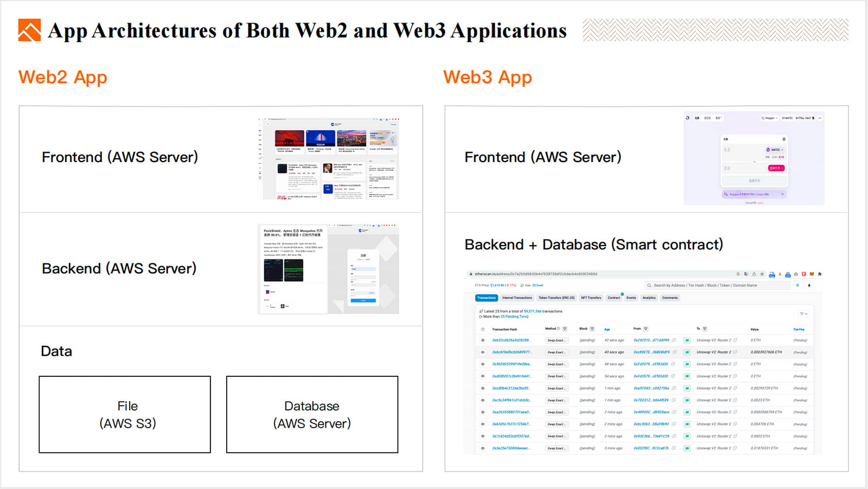Copy sender address 0xbc3063...08a59b93
868x489 pixels.
(x=674, y=424)
